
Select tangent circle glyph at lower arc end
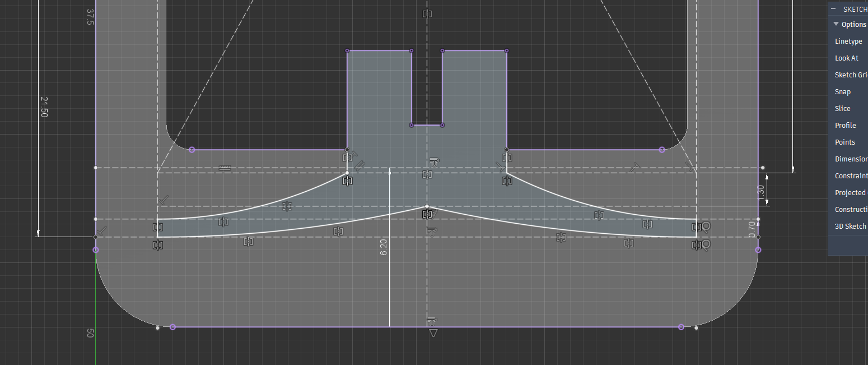(x=707, y=244)
